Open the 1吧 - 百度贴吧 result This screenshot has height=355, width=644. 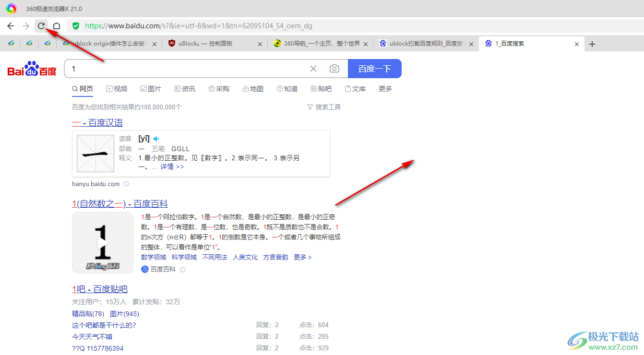click(100, 289)
